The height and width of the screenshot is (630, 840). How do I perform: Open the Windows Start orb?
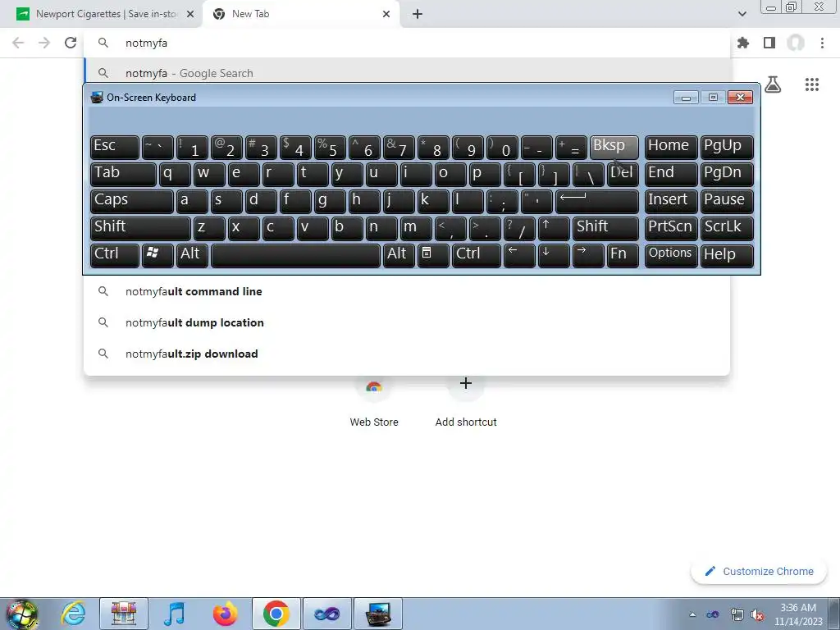point(21,614)
